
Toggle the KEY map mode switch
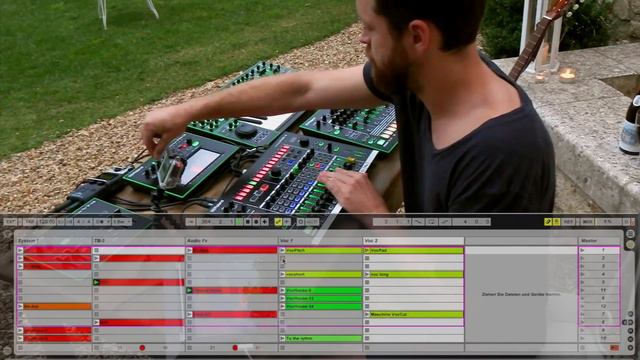point(568,222)
